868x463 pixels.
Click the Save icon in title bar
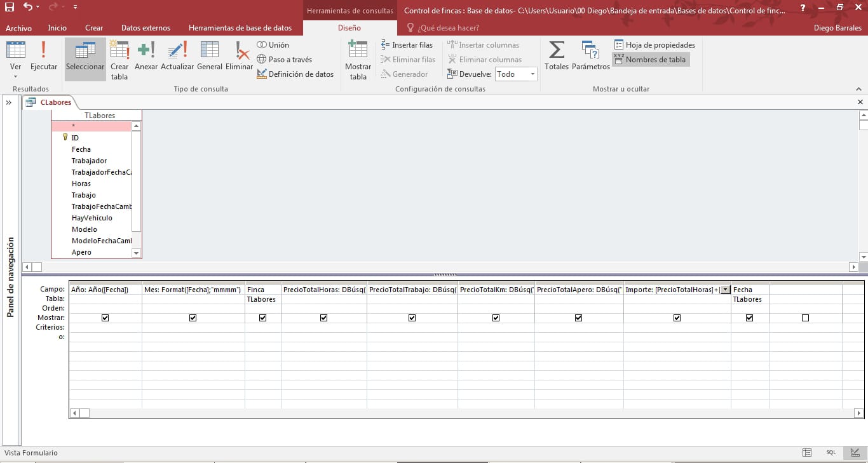10,7
